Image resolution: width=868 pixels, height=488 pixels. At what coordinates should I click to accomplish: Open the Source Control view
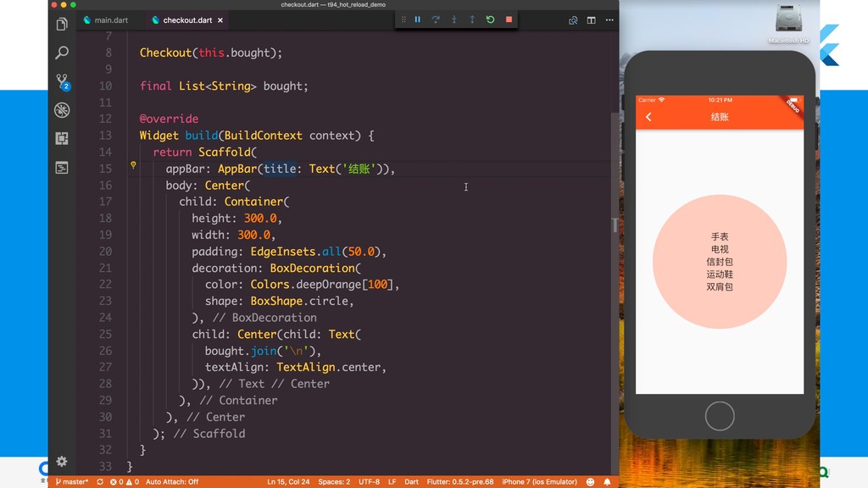coord(62,81)
